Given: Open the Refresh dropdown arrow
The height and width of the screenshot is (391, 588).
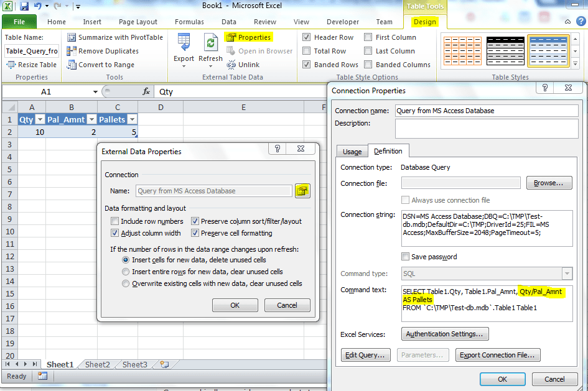Looking at the screenshot, I should [x=211, y=67].
